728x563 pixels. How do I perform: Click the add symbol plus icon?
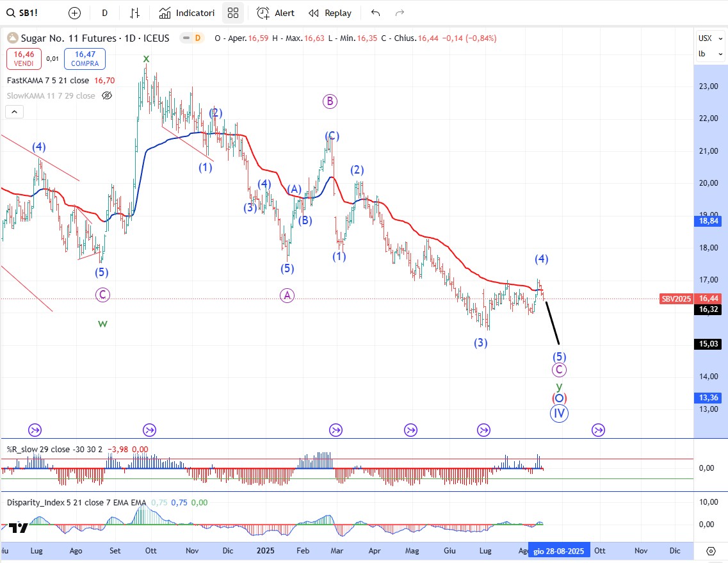pos(75,13)
